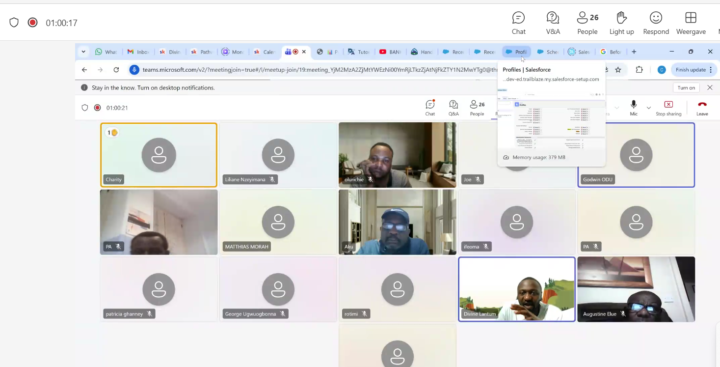Image resolution: width=720 pixels, height=367 pixels.
Task: Switch to the Gmail Inbox tab
Action: click(x=138, y=52)
